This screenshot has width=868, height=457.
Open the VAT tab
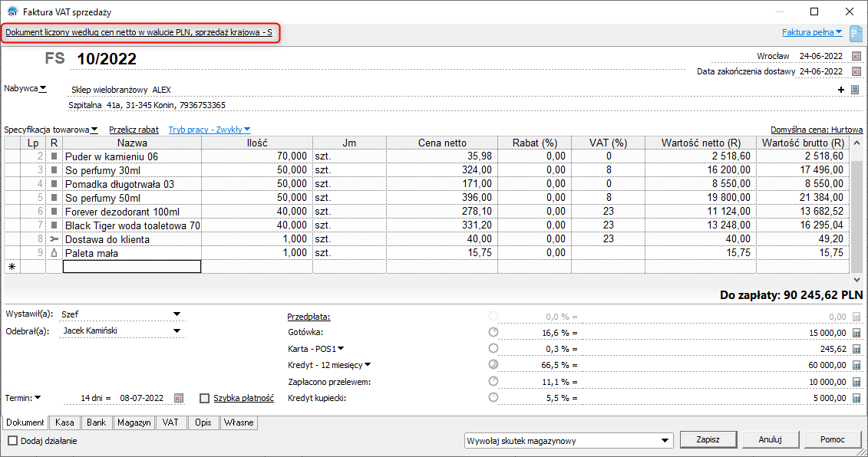click(x=172, y=422)
